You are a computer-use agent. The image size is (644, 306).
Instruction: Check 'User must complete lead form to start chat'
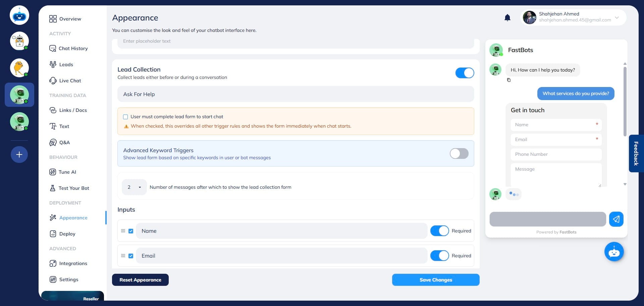point(125,117)
